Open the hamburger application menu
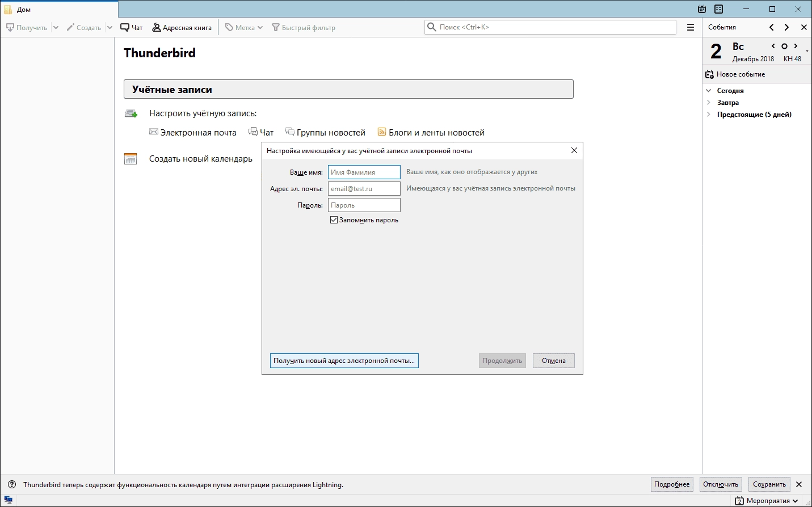Viewport: 812px width, 507px height. 691,27
